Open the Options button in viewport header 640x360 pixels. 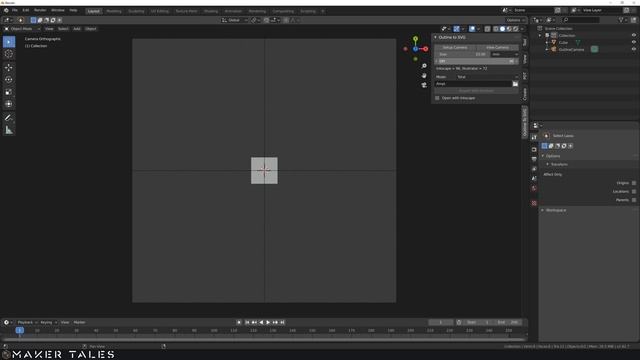(516, 20)
